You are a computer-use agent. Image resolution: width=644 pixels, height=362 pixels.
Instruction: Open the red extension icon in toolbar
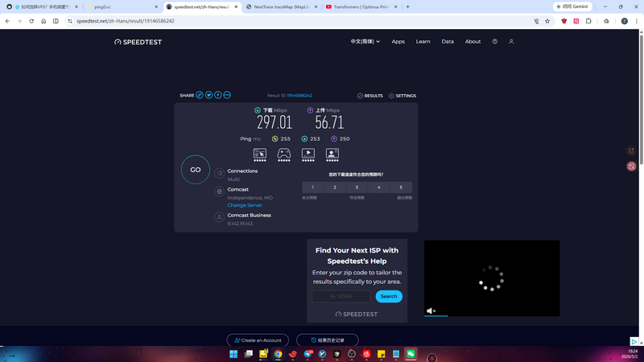pyautogui.click(x=564, y=21)
